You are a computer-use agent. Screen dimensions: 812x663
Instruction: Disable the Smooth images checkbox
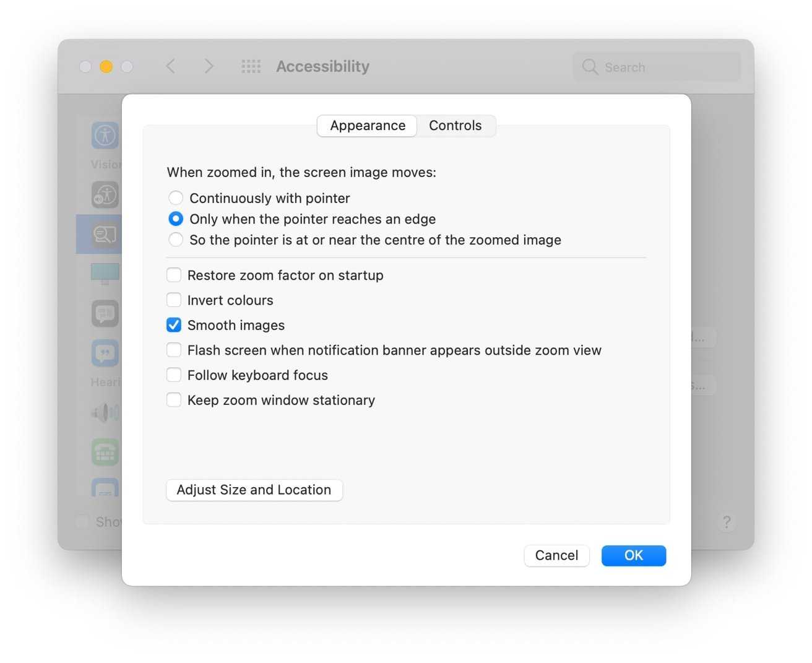(x=174, y=325)
